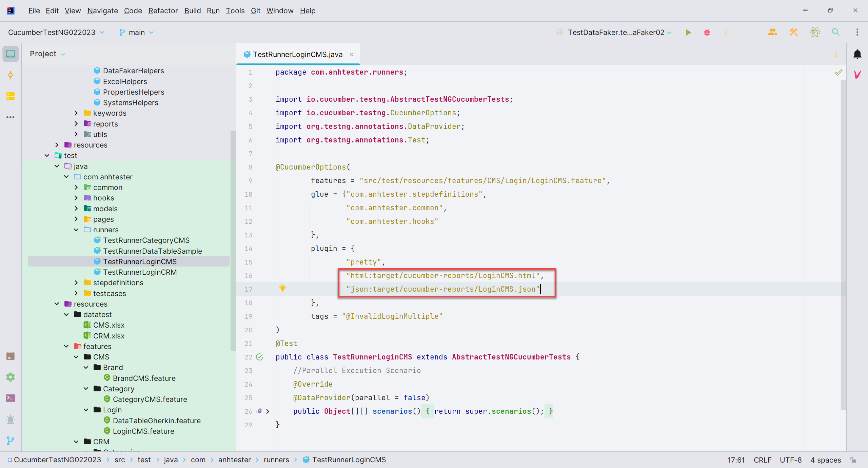Open the notifications bell panel
This screenshot has width=868, height=468.
pyautogui.click(x=857, y=54)
